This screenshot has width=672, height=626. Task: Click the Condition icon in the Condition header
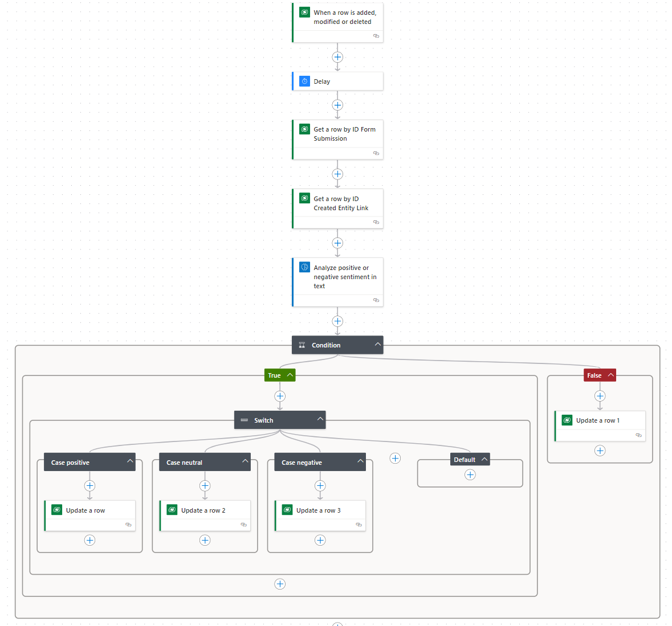[x=302, y=345]
